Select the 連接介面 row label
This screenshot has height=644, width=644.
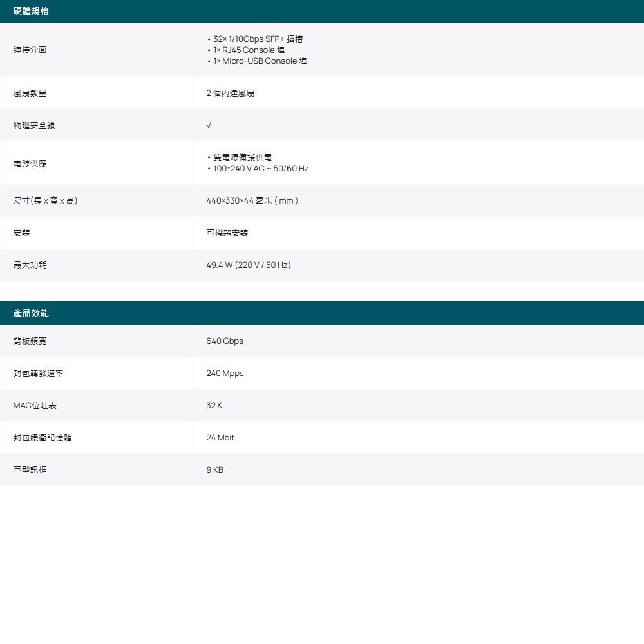pos(30,50)
